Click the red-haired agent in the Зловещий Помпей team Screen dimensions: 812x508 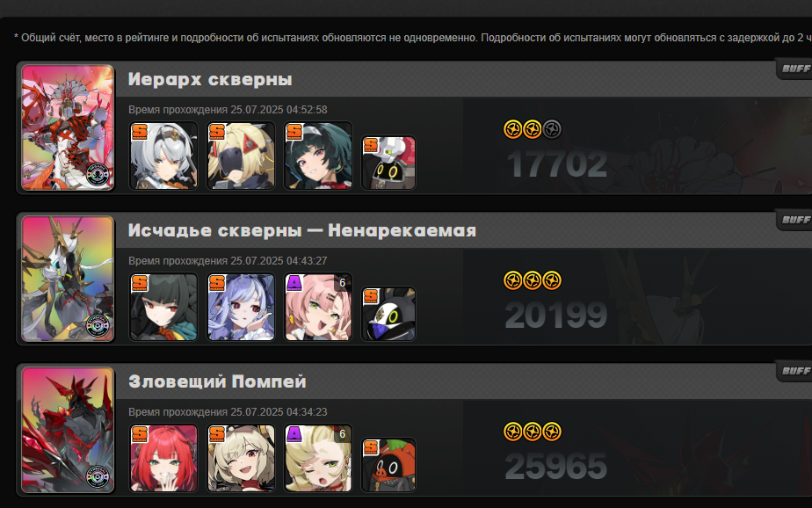point(163,458)
